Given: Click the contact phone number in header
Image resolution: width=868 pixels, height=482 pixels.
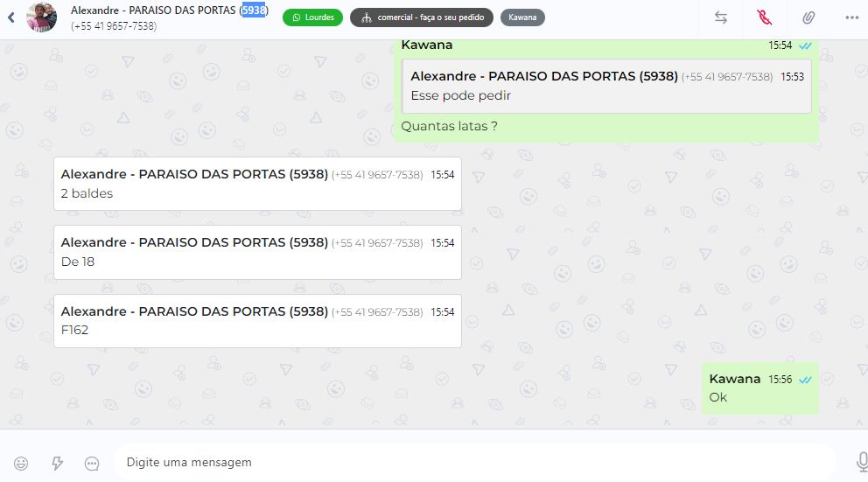Looking at the screenshot, I should [x=114, y=26].
